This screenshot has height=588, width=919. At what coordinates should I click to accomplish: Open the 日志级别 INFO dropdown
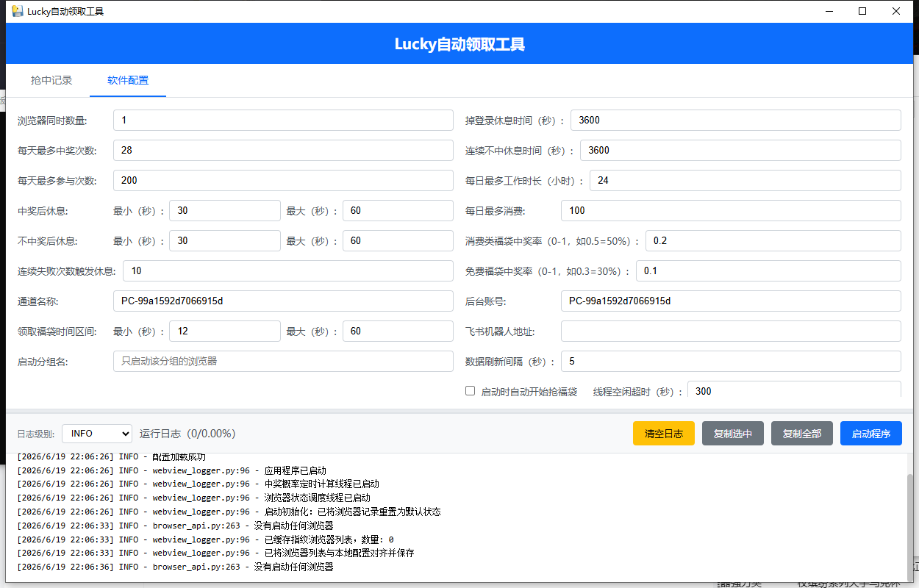tap(97, 434)
